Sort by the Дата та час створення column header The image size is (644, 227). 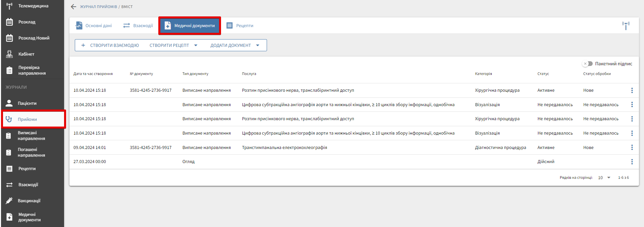(x=93, y=74)
